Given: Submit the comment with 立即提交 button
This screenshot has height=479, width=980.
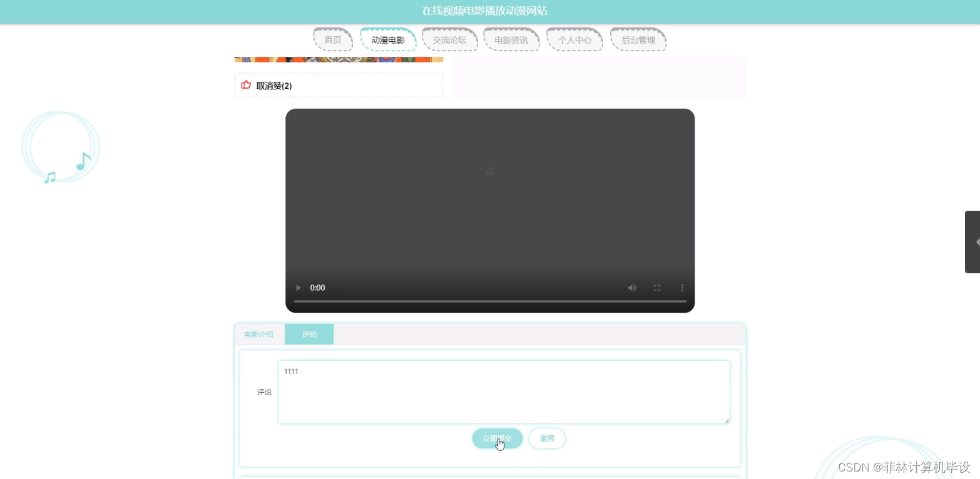Looking at the screenshot, I should click(x=498, y=438).
